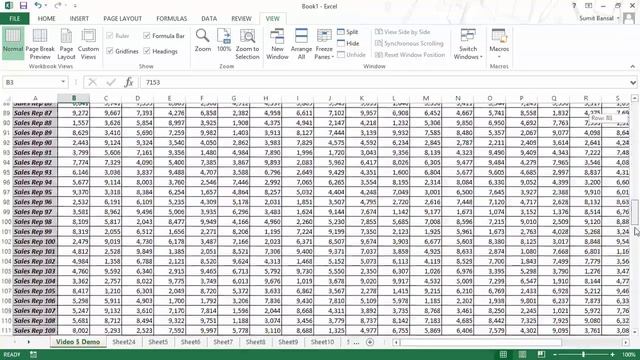The width and height of the screenshot is (640, 360).
Task: Confirm formula entry with check icon
Action: pos(111,82)
